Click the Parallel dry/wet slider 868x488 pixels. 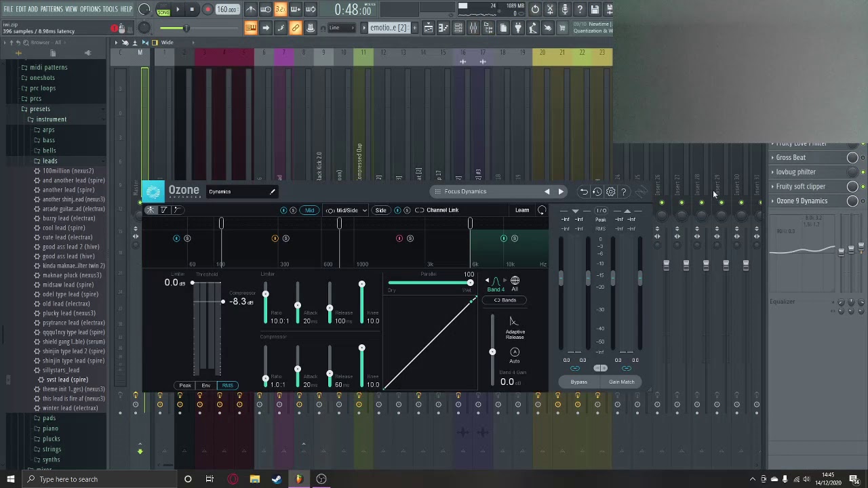pyautogui.click(x=430, y=283)
